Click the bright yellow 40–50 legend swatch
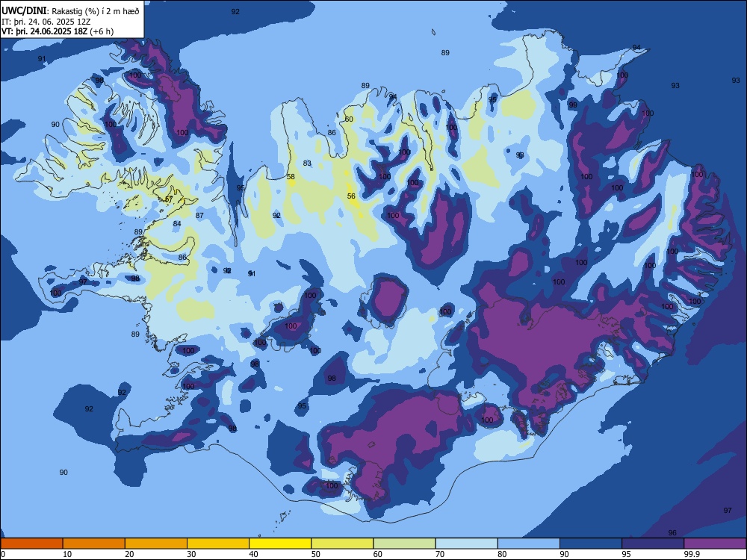This screenshot has height=560, width=747. pos(280,544)
